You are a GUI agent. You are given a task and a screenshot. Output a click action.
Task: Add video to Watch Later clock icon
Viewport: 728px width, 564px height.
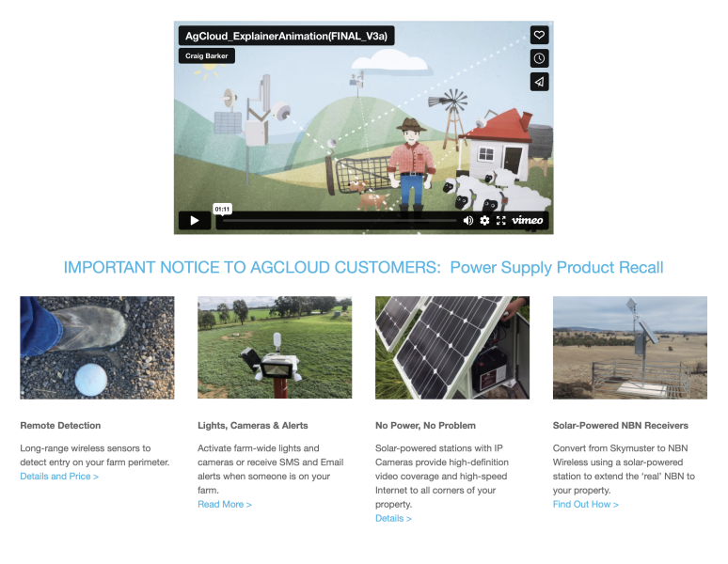(x=539, y=58)
